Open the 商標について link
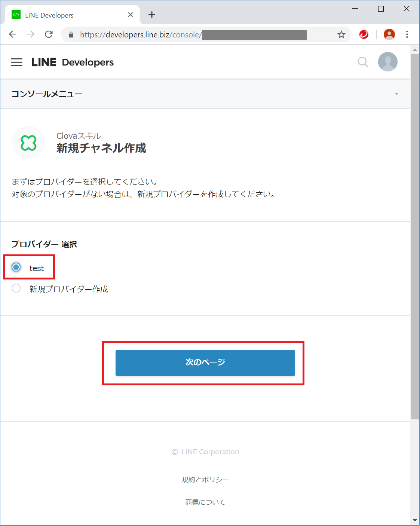 [205, 502]
